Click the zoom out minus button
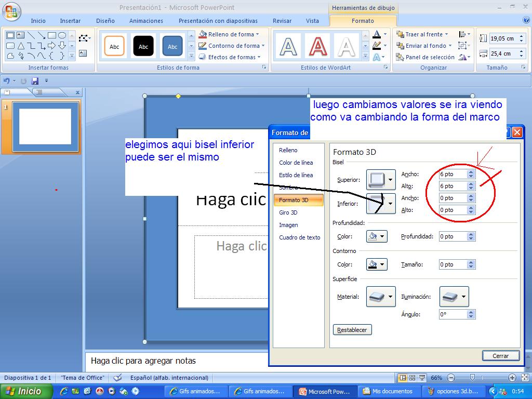The width and height of the screenshot is (532, 399). 451,378
